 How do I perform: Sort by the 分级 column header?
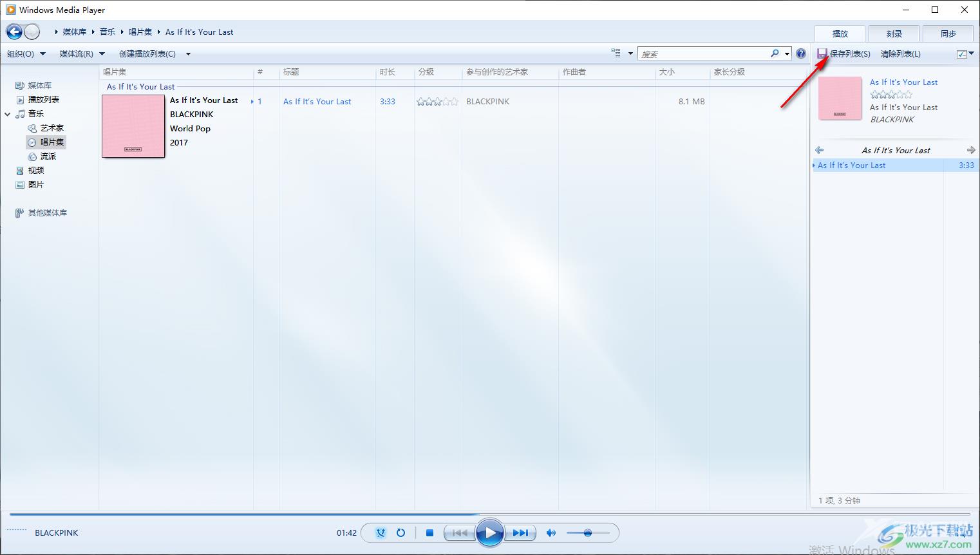(438, 72)
